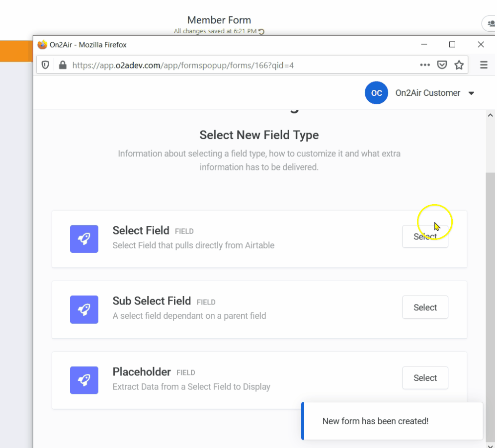Click the New form has been created notification
Image resolution: width=497 pixels, height=448 pixels.
click(x=393, y=421)
